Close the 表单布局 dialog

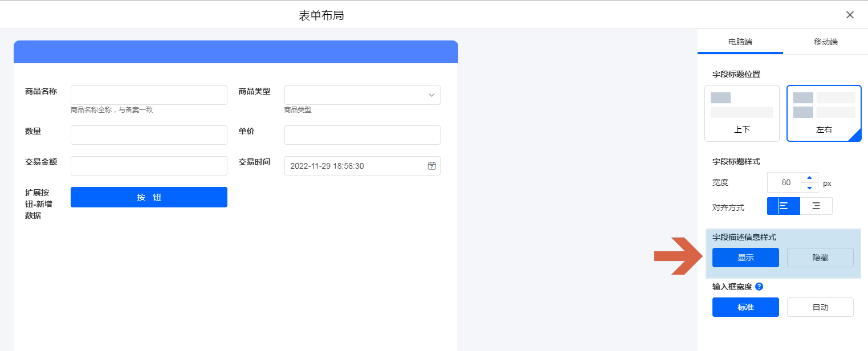[850, 15]
